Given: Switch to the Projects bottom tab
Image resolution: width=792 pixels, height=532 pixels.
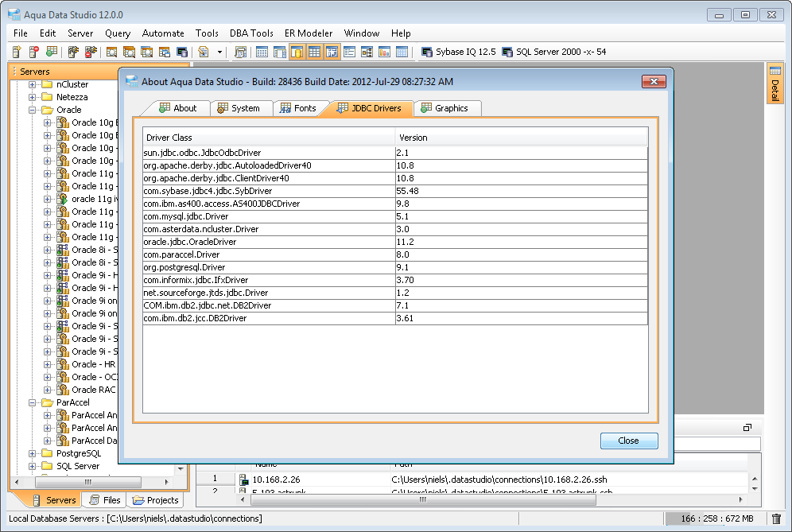Looking at the screenshot, I should click(x=156, y=500).
